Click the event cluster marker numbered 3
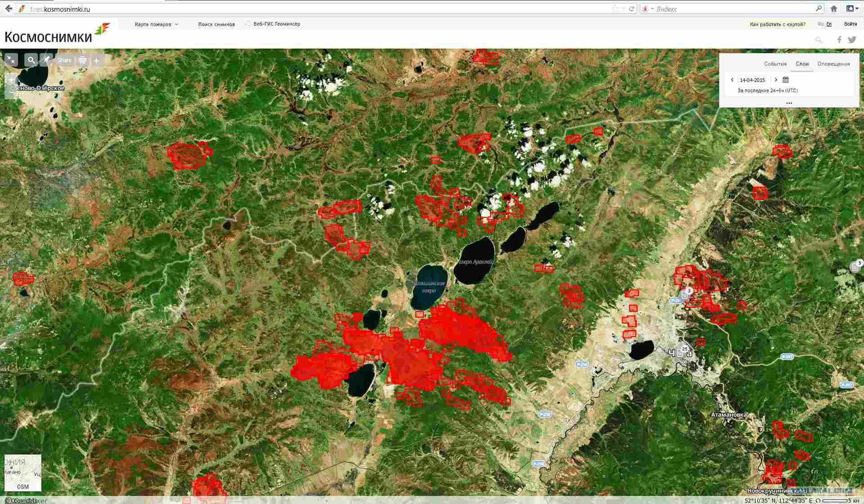 (686, 294)
